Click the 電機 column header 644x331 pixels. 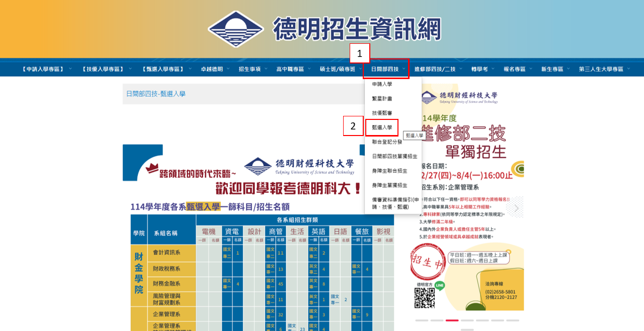(208, 231)
